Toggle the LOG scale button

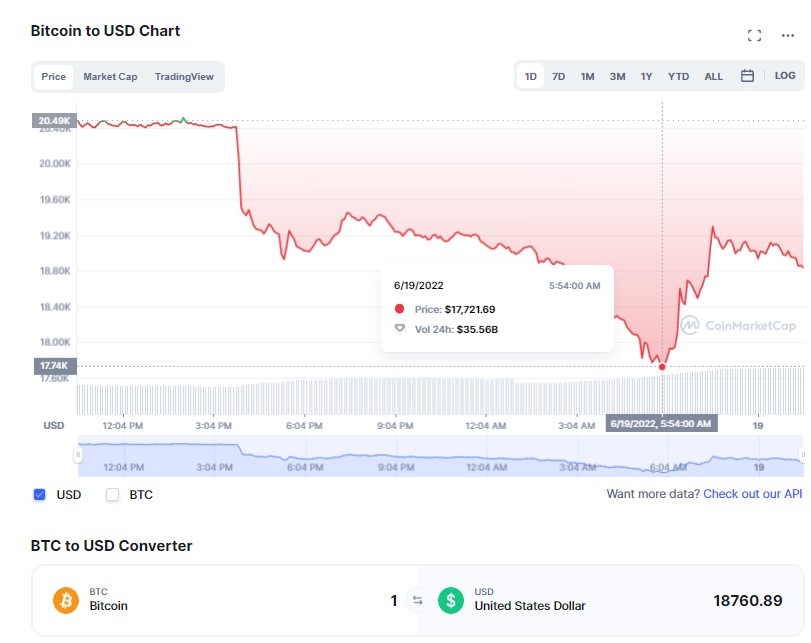(x=785, y=76)
